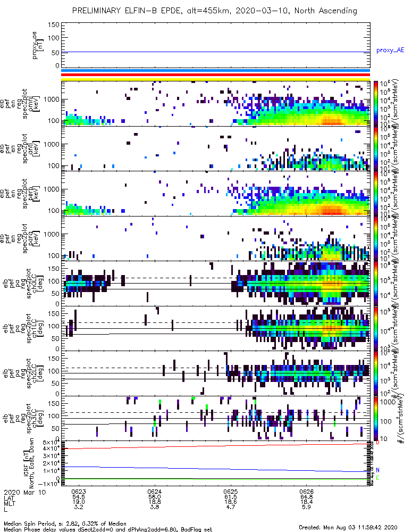Click the color bar beside the perp spectrogram
The image size is (412, 532).
click(376, 194)
